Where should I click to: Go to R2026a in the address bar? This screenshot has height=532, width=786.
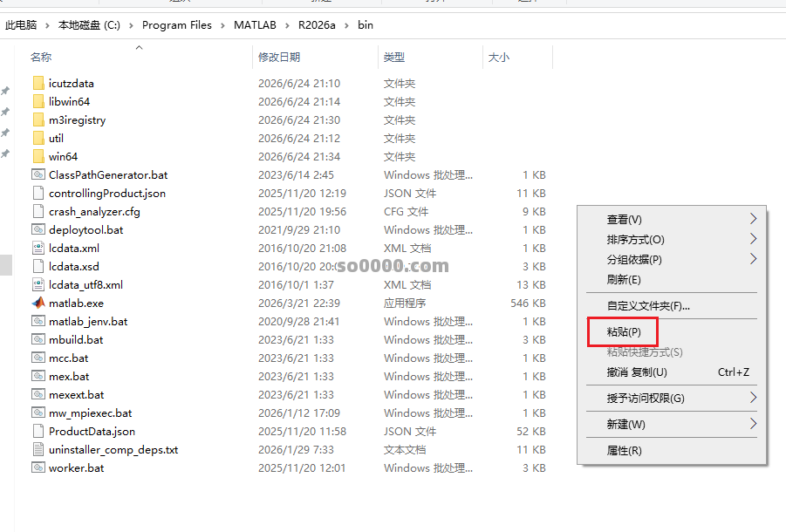[x=317, y=25]
